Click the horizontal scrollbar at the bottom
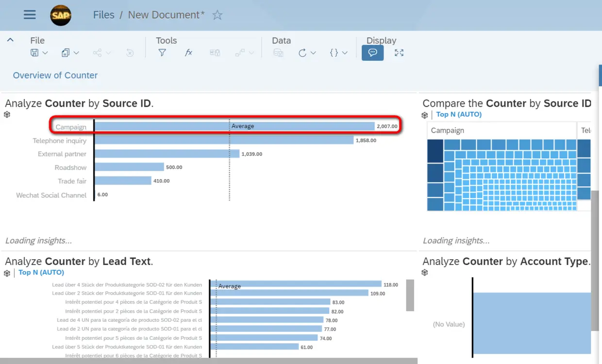This screenshot has height=364, width=602. pyautogui.click(x=209, y=361)
